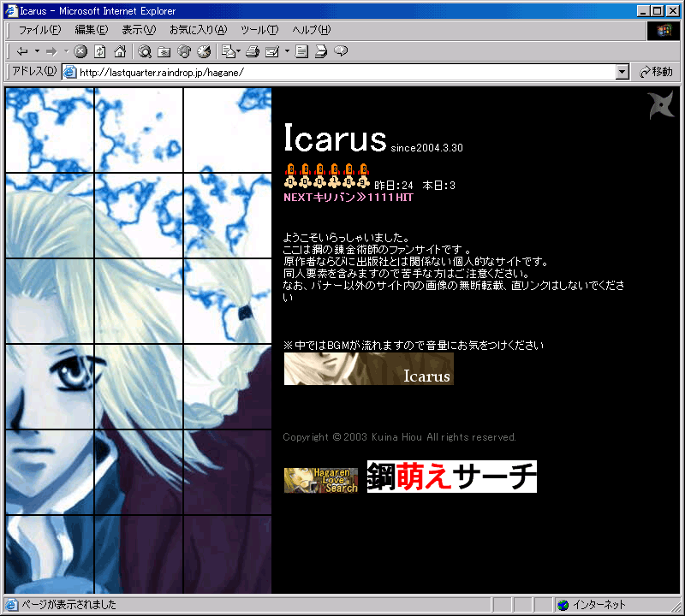Viewport: 685px width, 616px height.
Task: Click the address bar URL field
Action: tap(346, 72)
